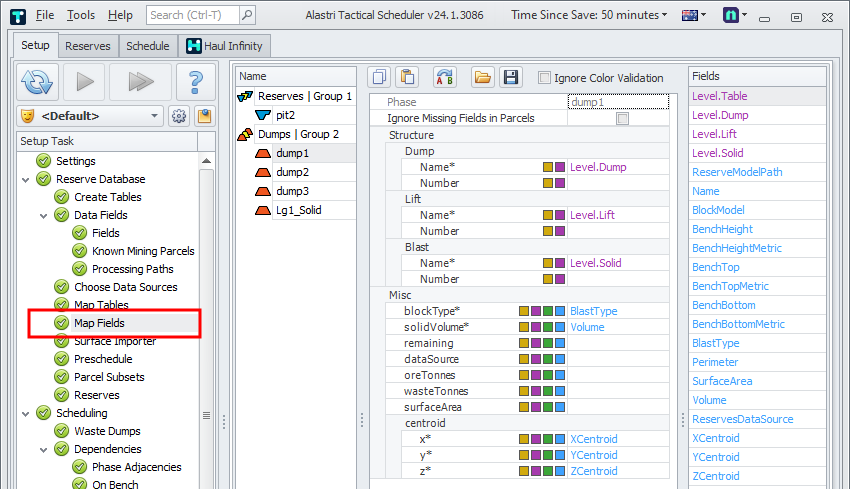Toggle Ignore Missing Fields in Parcels checkbox
This screenshot has width=852, height=489.
pyautogui.click(x=622, y=119)
